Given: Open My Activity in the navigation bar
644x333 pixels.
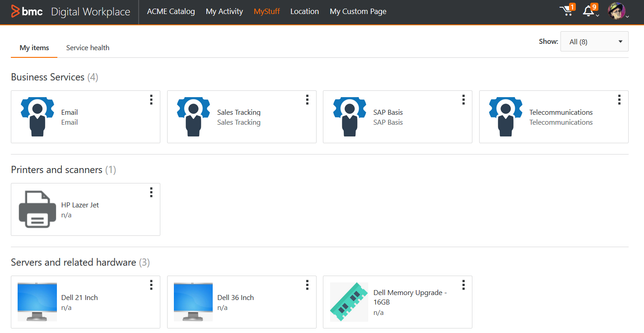Looking at the screenshot, I should click(224, 12).
